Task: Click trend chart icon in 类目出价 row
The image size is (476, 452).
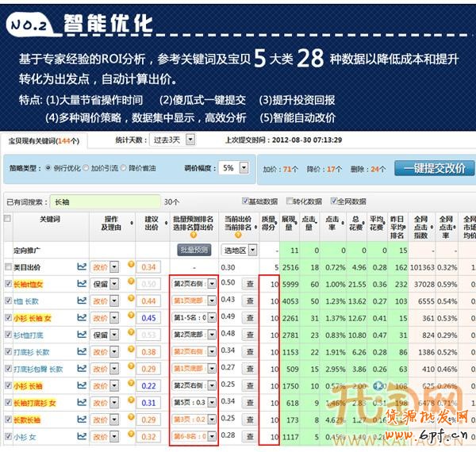Action: pyautogui.click(x=81, y=267)
